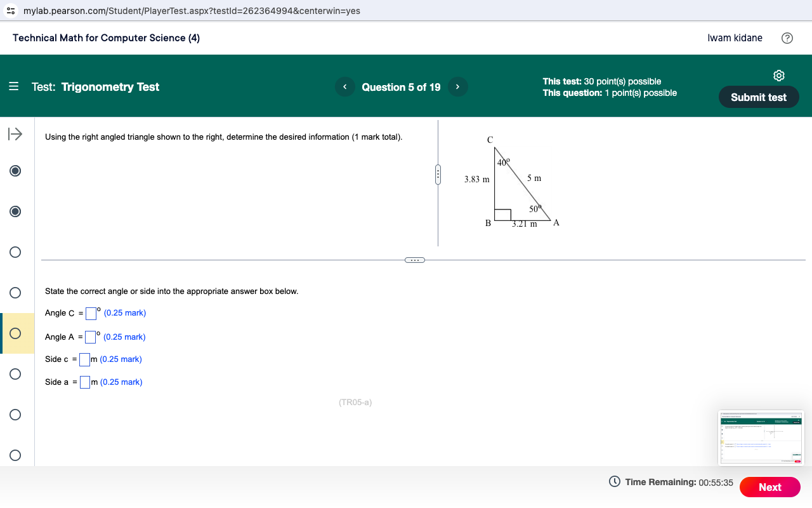The image size is (812, 508).
Task: Click the skip-forward arrow atop the left sidebar
Action: point(15,134)
